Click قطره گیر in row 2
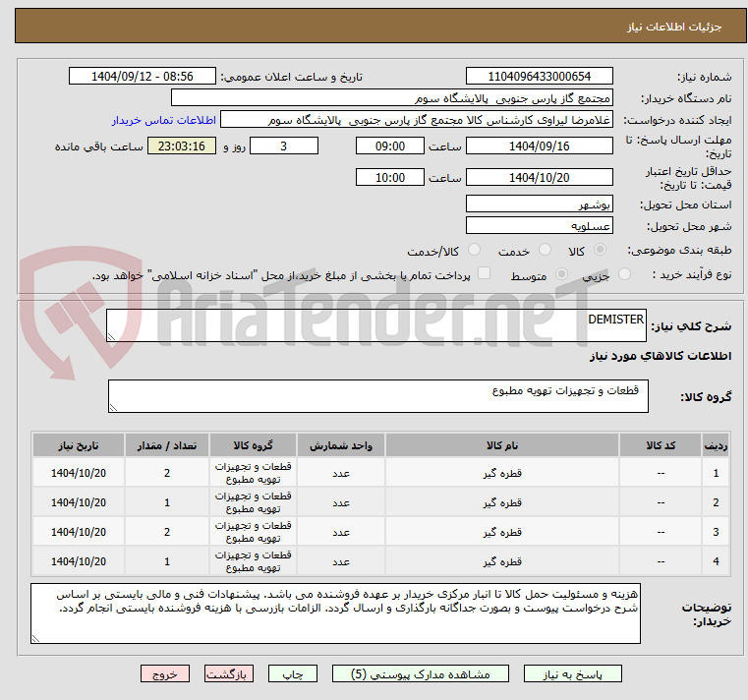The width and height of the screenshot is (748, 700). click(502, 502)
